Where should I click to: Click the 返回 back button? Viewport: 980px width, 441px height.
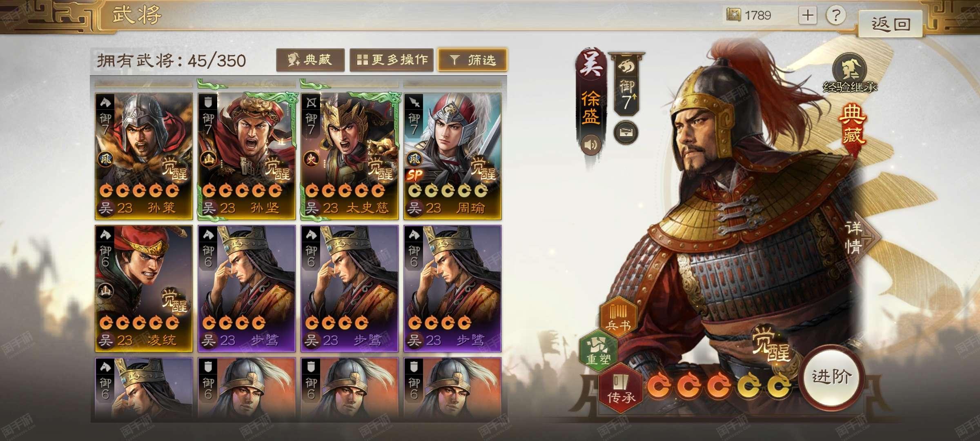[x=891, y=24]
